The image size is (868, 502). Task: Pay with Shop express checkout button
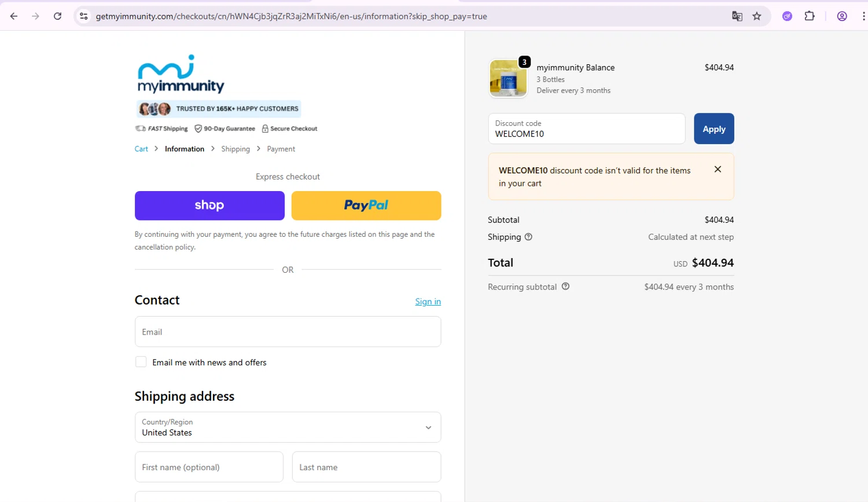coord(209,206)
